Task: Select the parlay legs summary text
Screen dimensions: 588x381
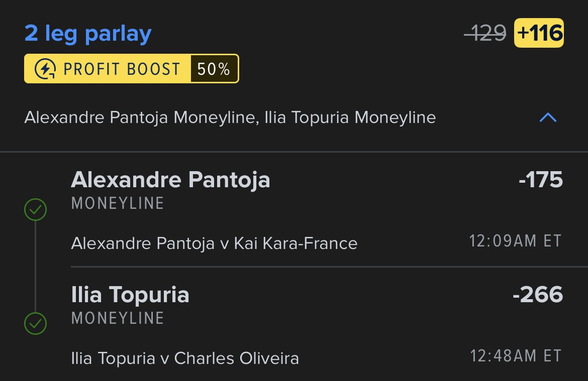Action: pyautogui.click(x=230, y=117)
